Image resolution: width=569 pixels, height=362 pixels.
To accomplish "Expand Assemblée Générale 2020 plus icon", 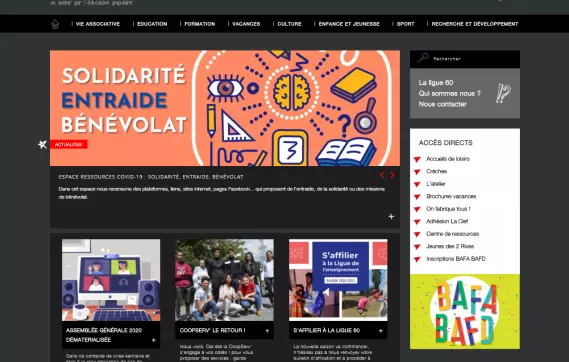I will coord(153,340).
